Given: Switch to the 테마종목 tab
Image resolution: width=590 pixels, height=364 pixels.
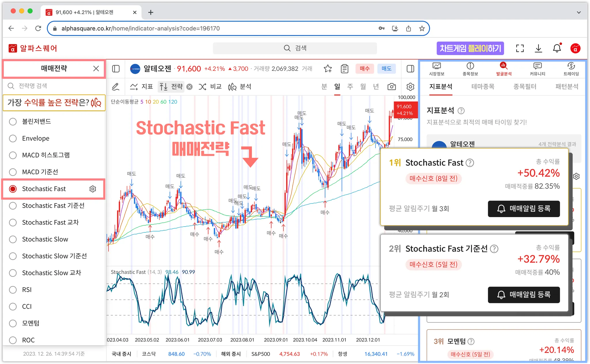Looking at the screenshot, I should (x=483, y=86).
